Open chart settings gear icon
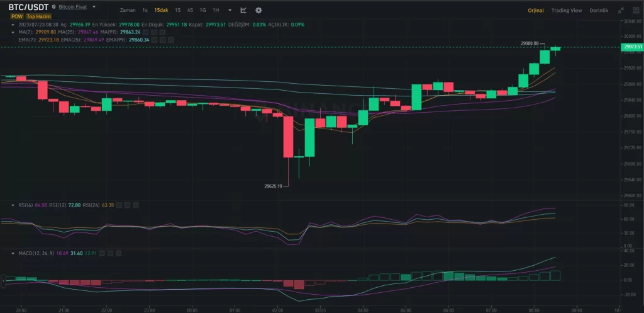 click(x=258, y=11)
